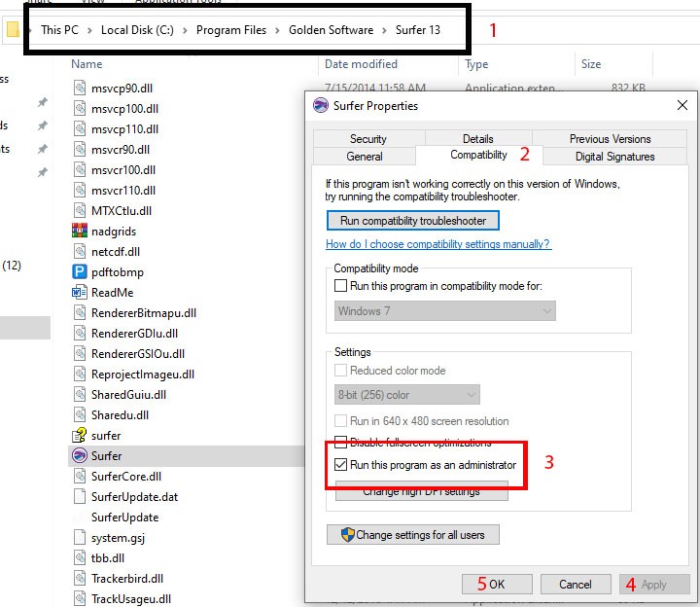Enable Run this program in compatibility mode
700x607 pixels.
point(340,286)
